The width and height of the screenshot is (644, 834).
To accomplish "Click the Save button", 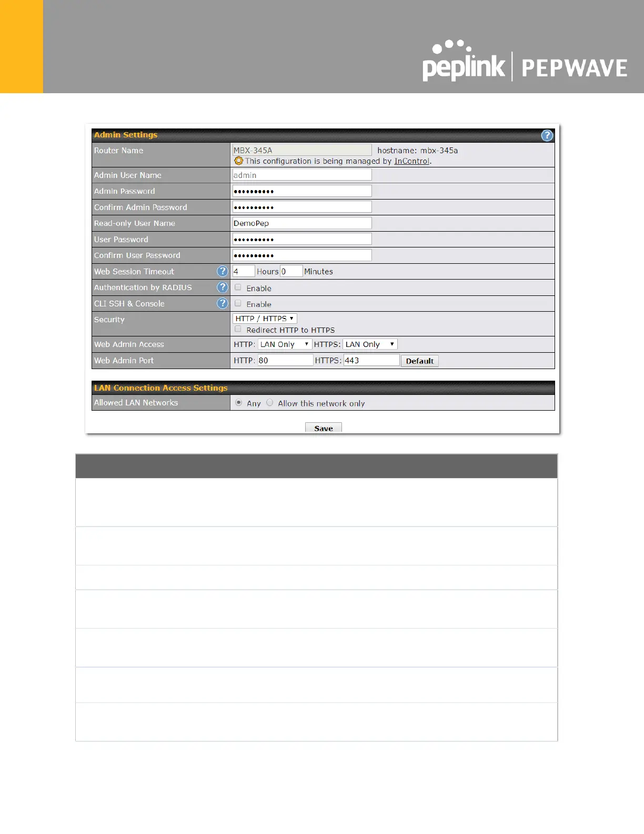I will pos(324,428).
